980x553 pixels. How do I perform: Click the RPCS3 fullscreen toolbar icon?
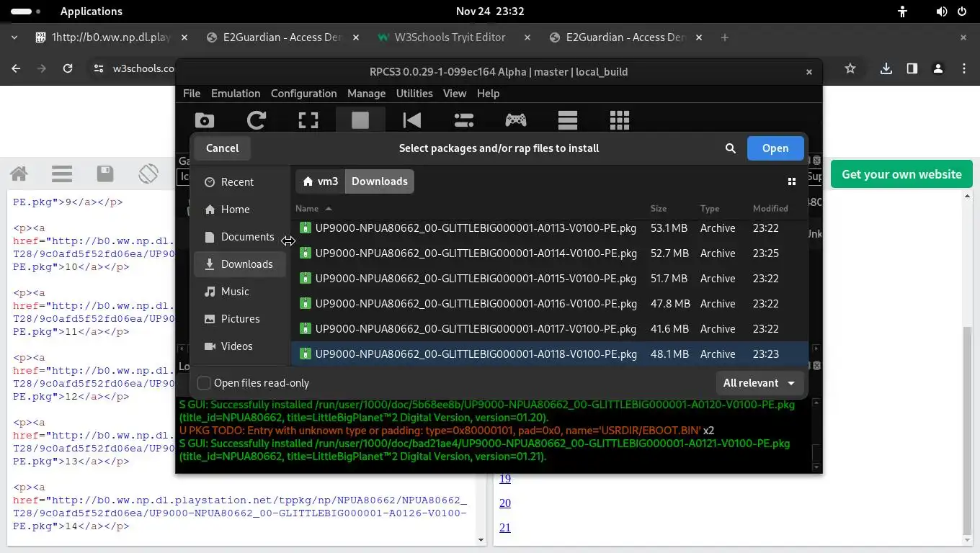[x=308, y=120]
